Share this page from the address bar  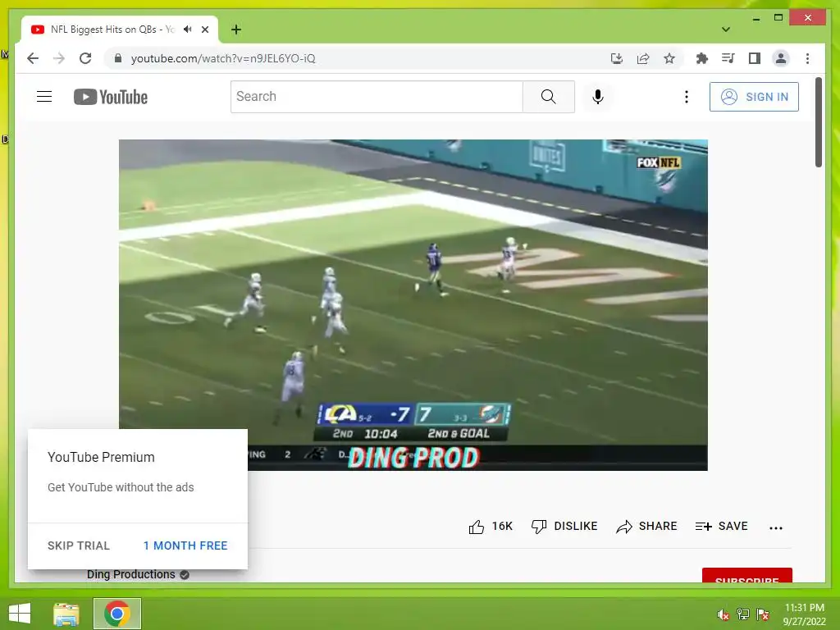643,58
